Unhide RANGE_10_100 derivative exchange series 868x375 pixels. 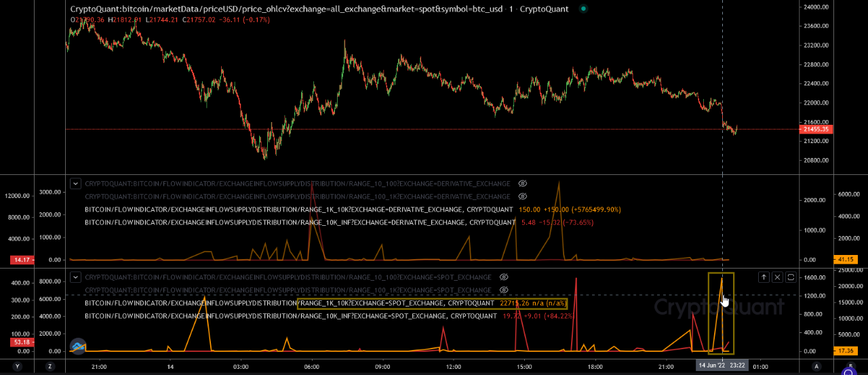tap(522, 184)
